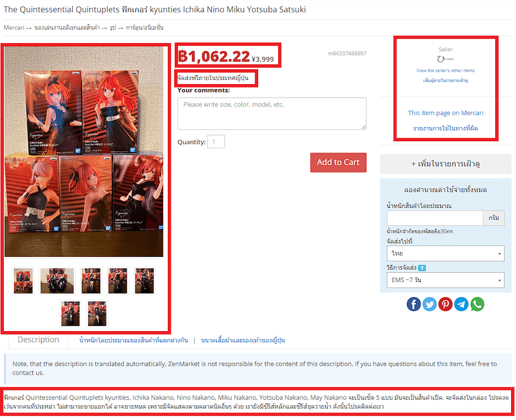Click the seller name ひー
The height and width of the screenshot is (420, 516).
click(445, 59)
